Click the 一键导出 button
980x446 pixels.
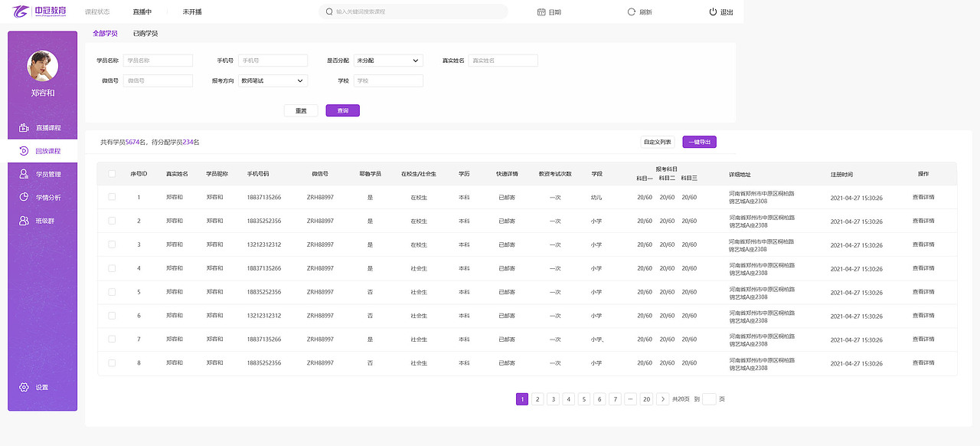point(700,142)
